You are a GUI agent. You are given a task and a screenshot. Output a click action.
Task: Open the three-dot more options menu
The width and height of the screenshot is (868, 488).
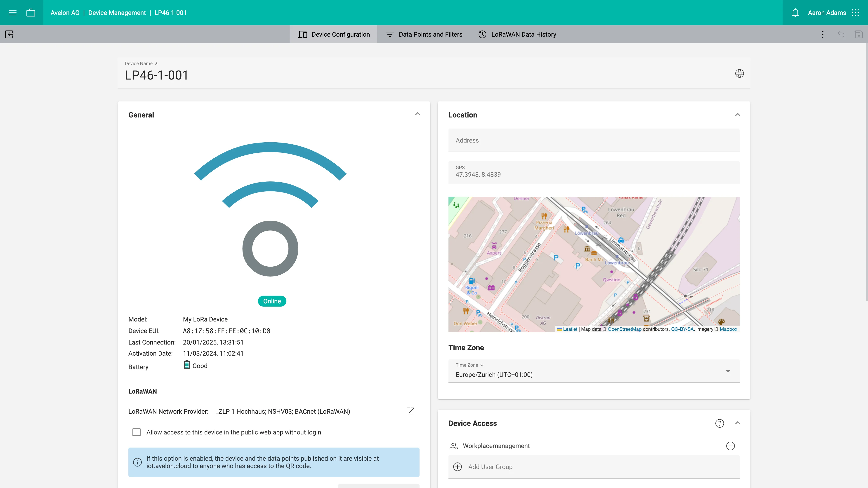point(823,34)
